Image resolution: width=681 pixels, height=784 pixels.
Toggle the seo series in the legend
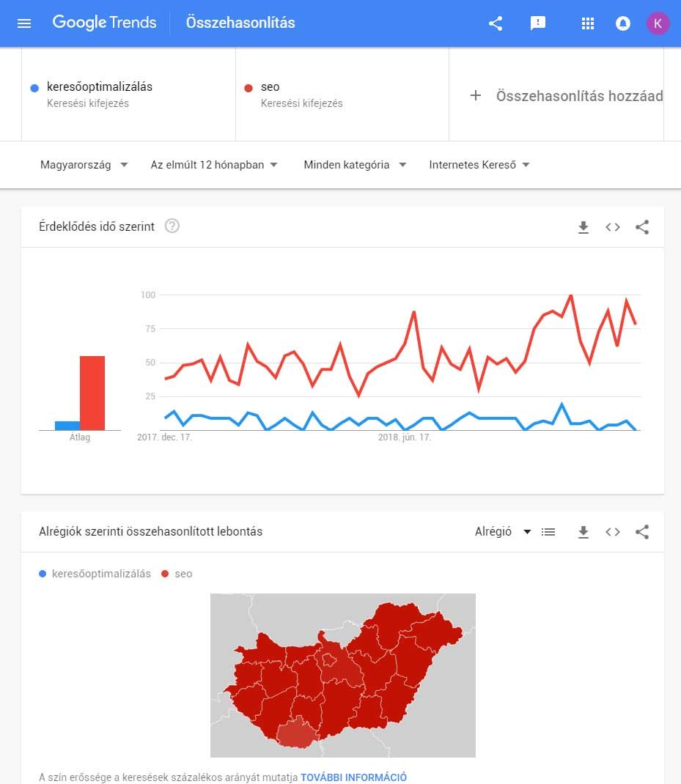177,574
